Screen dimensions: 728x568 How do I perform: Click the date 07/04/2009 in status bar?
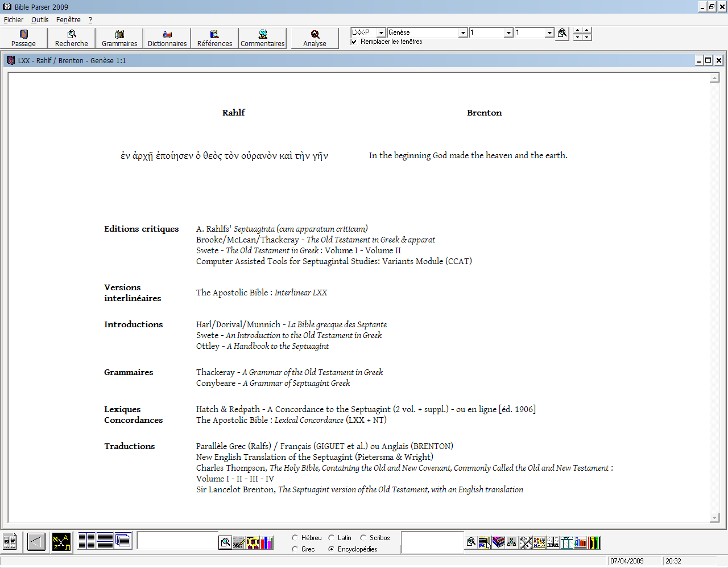click(x=627, y=561)
